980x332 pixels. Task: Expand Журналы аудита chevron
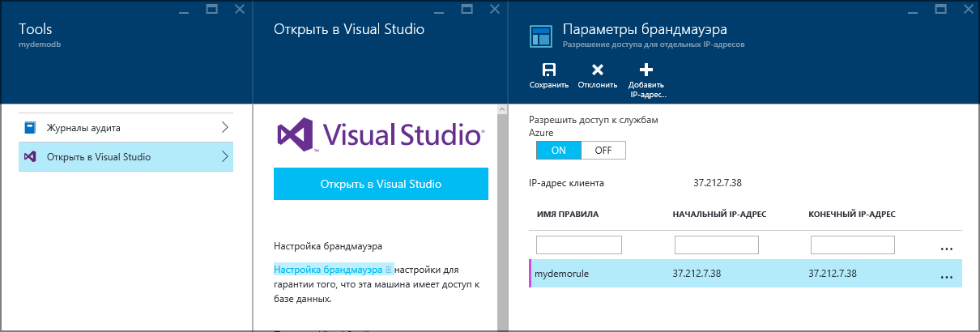pos(224,128)
